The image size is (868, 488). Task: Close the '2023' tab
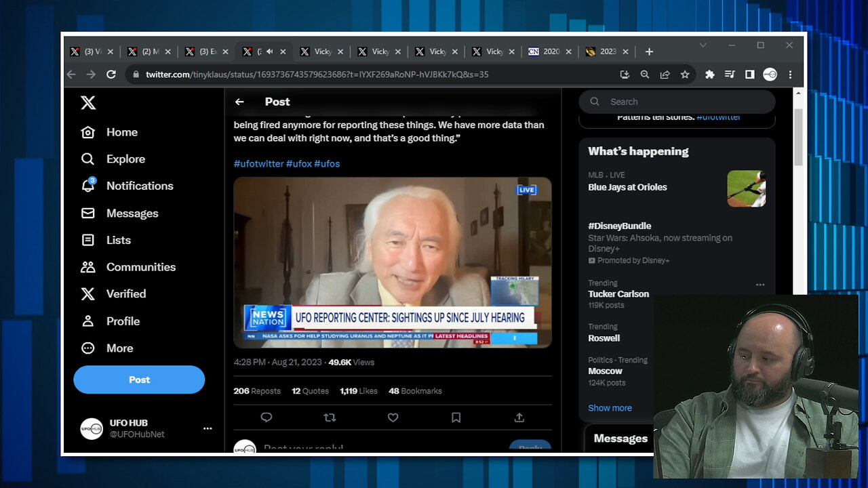[x=625, y=52]
